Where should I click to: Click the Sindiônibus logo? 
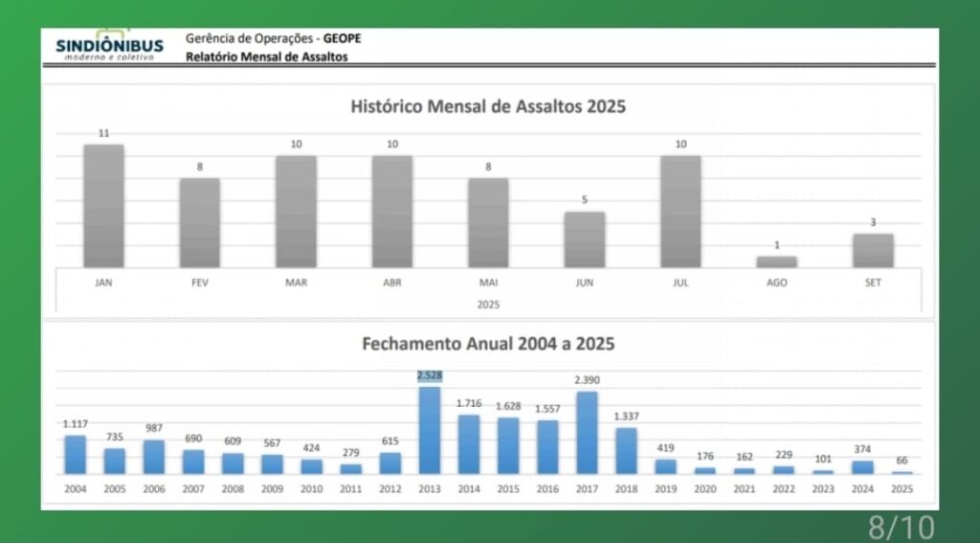point(109,46)
